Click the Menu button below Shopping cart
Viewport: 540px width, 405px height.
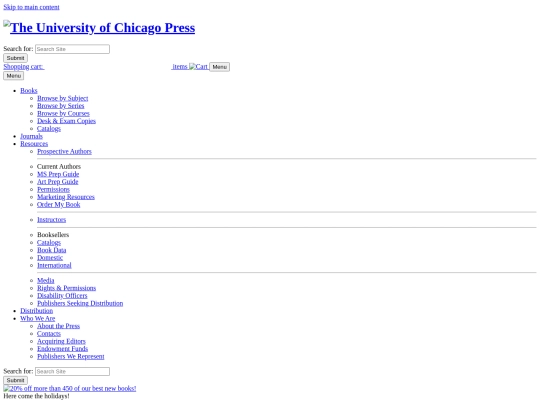(x=13, y=76)
